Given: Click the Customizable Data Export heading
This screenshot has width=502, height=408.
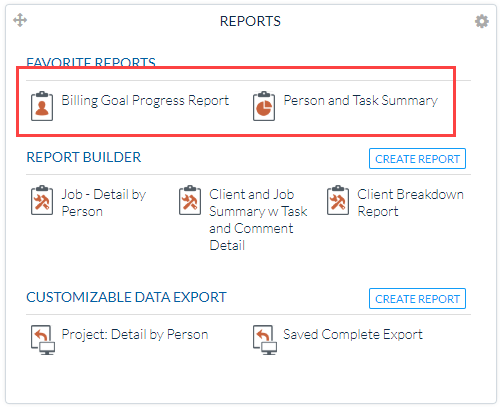Looking at the screenshot, I should 126,297.
